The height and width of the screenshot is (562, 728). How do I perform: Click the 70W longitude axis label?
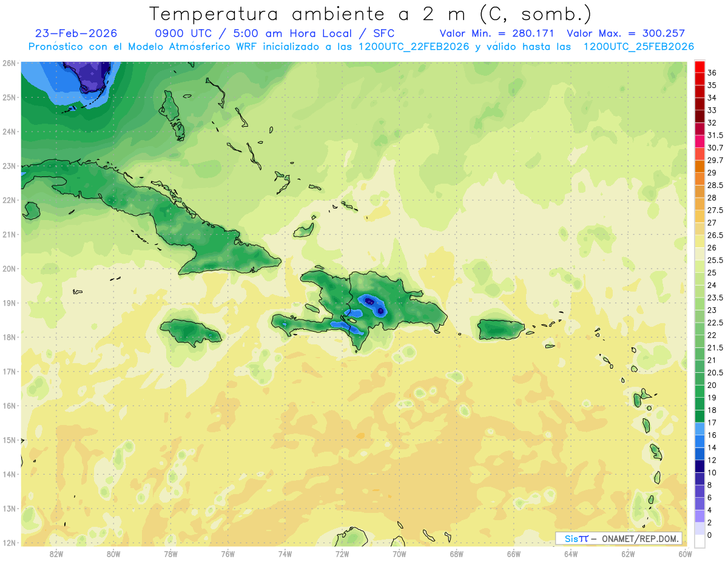coord(399,554)
